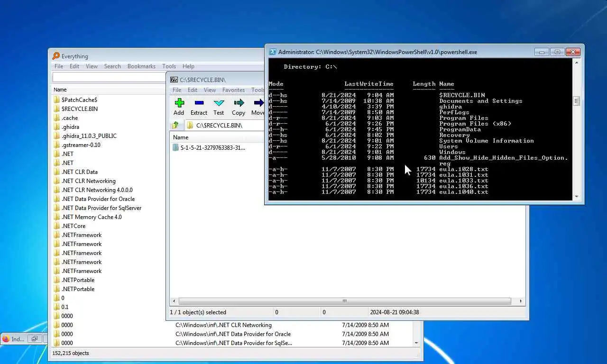Click the Move arrow icon in 7-Zip
The image size is (607, 364).
click(x=258, y=103)
